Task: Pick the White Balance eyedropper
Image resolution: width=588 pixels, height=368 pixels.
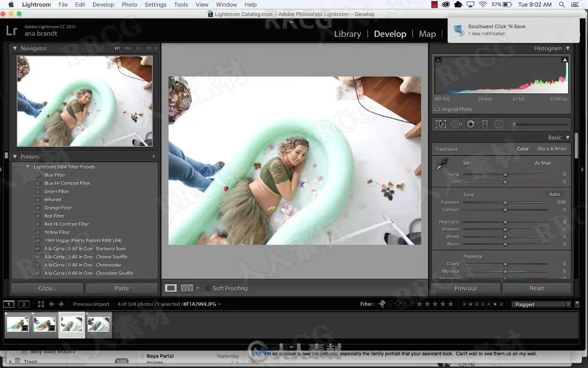Action: (442, 164)
